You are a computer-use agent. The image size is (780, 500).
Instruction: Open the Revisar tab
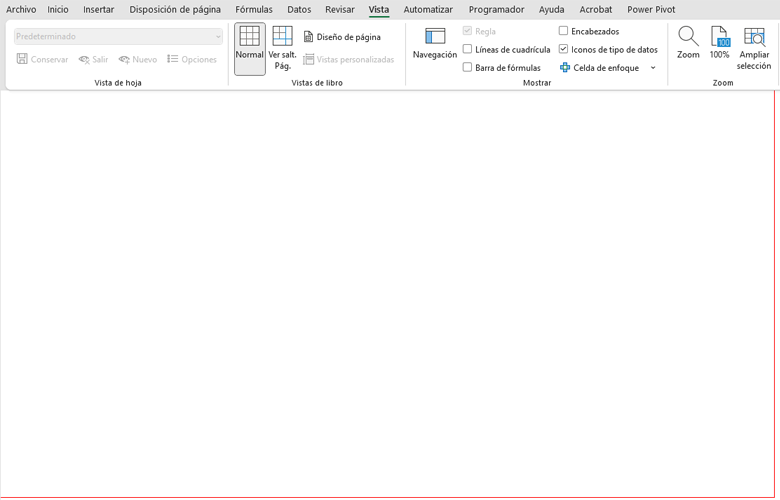tap(340, 9)
